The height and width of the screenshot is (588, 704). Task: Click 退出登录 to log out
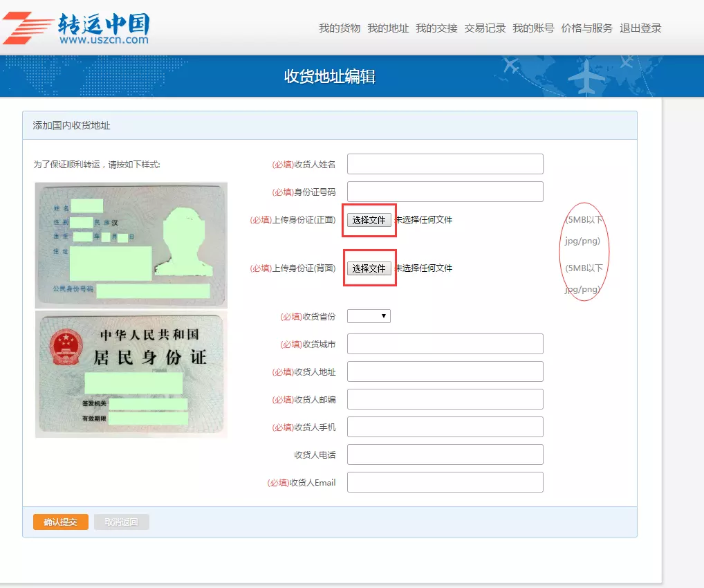(x=640, y=28)
